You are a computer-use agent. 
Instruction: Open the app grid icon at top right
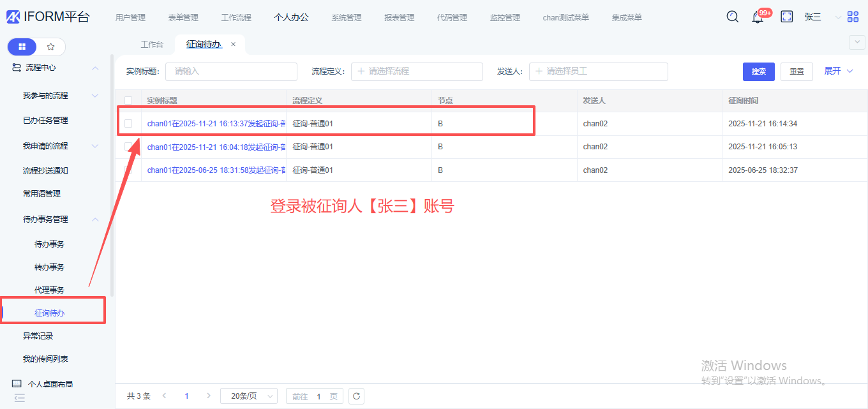pos(853,17)
